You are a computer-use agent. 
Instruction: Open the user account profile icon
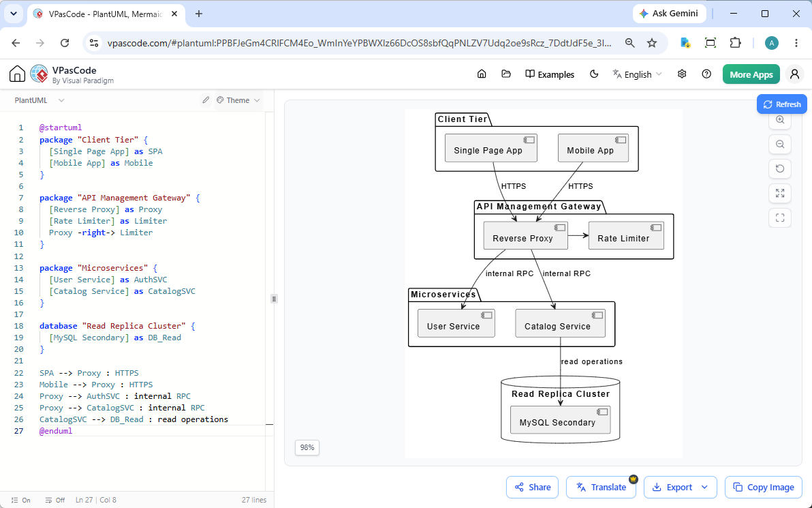click(x=794, y=74)
